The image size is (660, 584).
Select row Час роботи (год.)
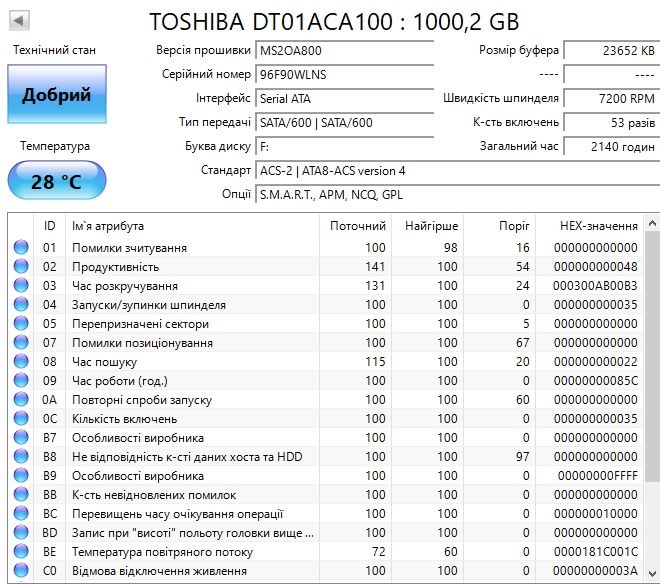click(x=325, y=380)
